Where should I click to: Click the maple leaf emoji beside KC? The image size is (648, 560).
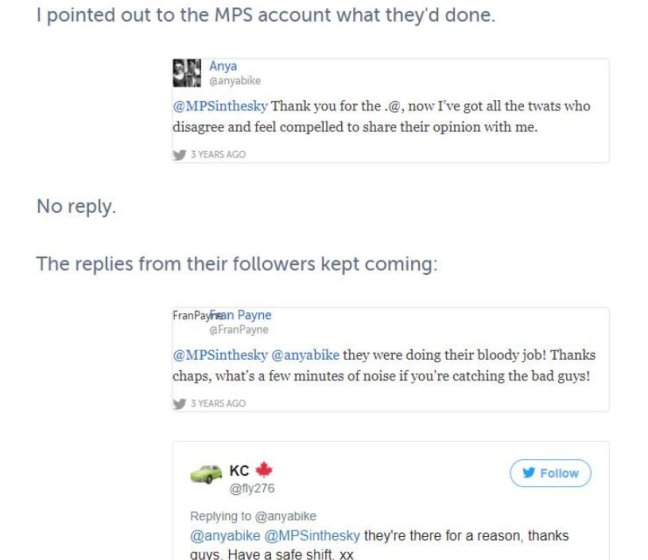[x=264, y=470]
